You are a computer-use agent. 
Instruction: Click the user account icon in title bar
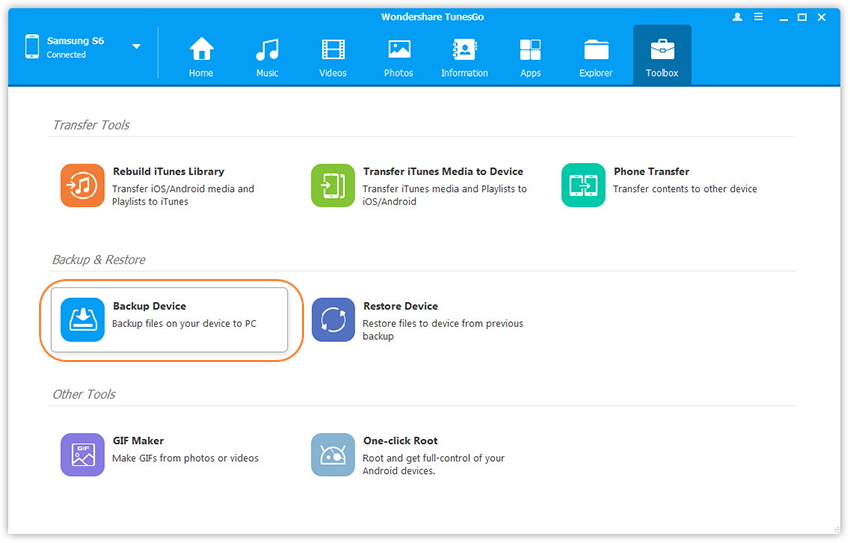pyautogui.click(x=737, y=17)
